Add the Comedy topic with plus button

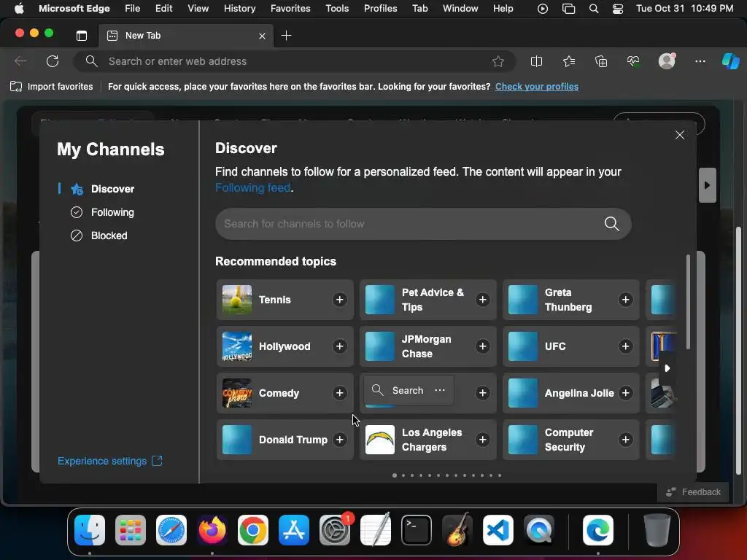pyautogui.click(x=340, y=393)
